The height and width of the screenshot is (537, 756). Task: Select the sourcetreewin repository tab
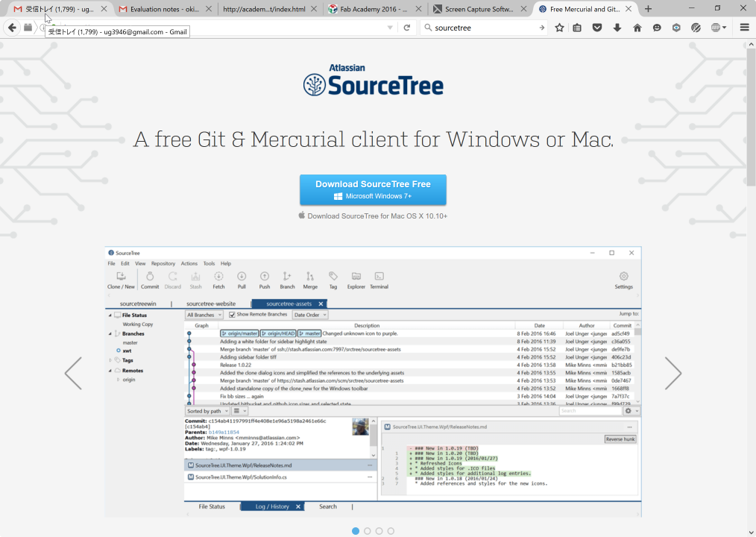[x=138, y=304]
